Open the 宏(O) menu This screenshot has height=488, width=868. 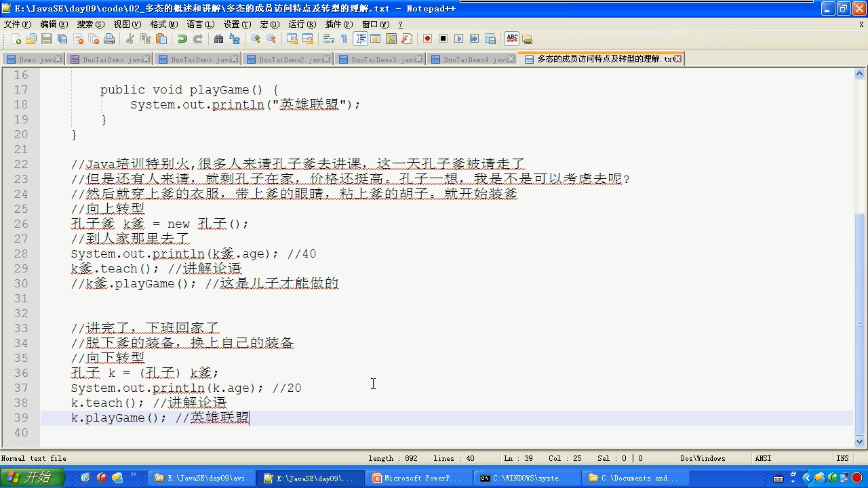(x=269, y=24)
